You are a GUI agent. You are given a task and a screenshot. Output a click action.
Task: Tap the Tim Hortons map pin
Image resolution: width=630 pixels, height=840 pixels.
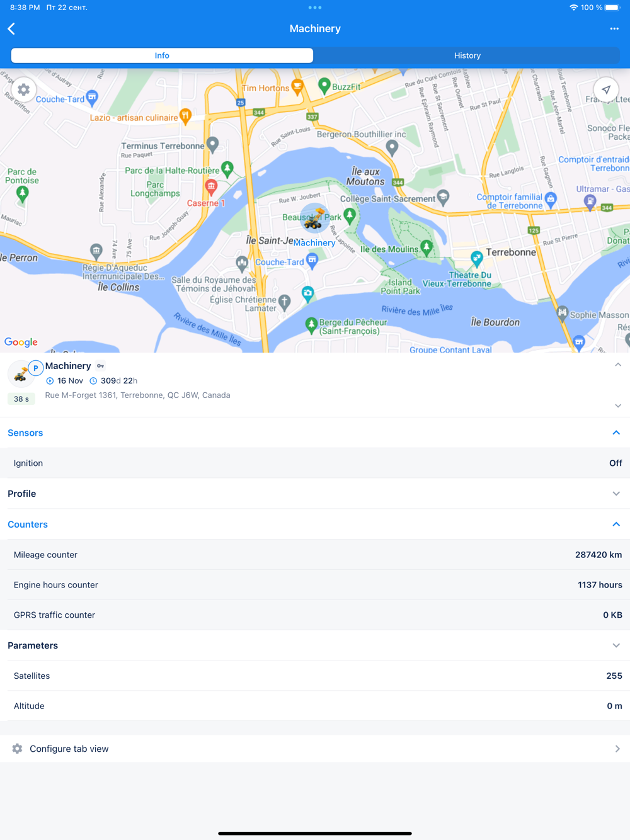[297, 87]
